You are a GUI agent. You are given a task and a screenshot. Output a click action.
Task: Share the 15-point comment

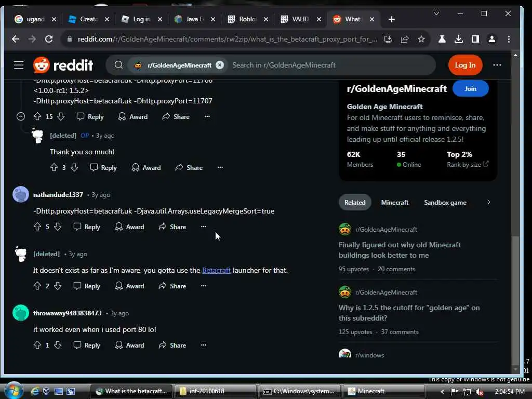click(176, 117)
